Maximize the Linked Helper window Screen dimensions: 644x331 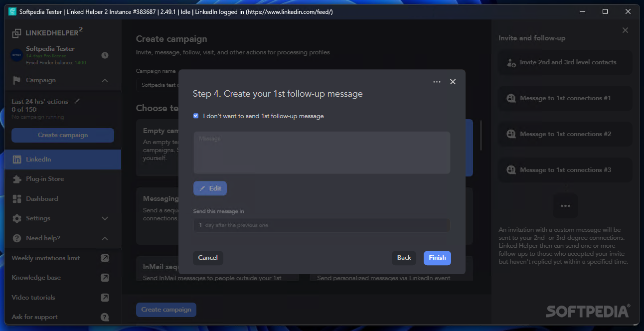point(605,11)
